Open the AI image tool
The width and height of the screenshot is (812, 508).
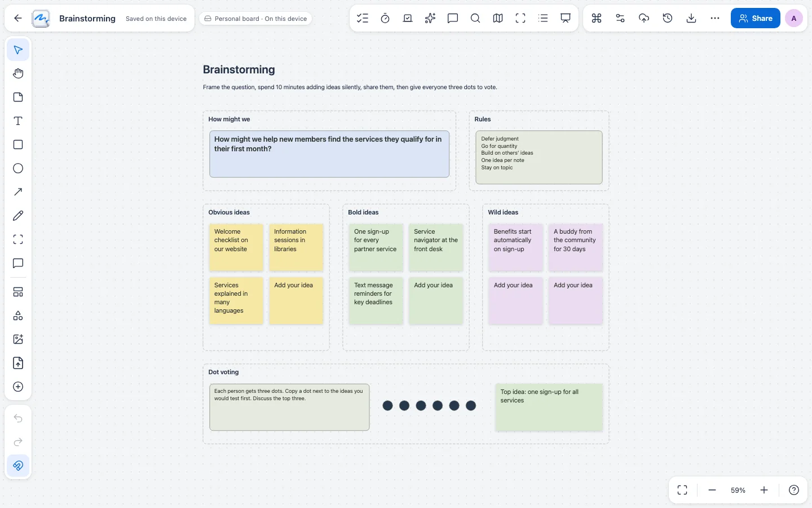(18, 339)
